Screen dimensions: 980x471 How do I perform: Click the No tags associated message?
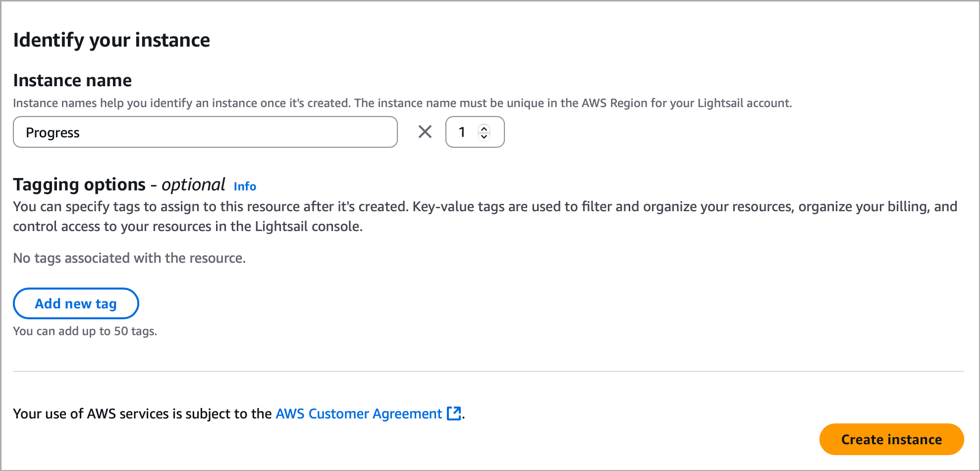pyautogui.click(x=129, y=258)
